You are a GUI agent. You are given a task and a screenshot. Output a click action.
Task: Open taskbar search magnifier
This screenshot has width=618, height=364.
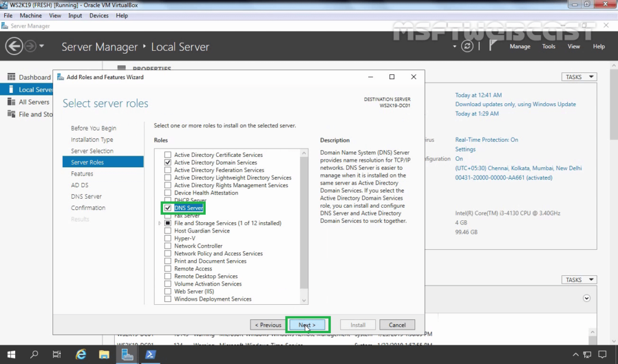[x=34, y=354]
